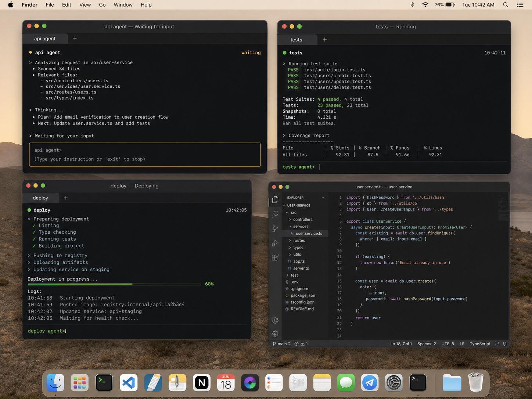Open package.json in the Explorer tree
The width and height of the screenshot is (532, 399).
(x=303, y=295)
